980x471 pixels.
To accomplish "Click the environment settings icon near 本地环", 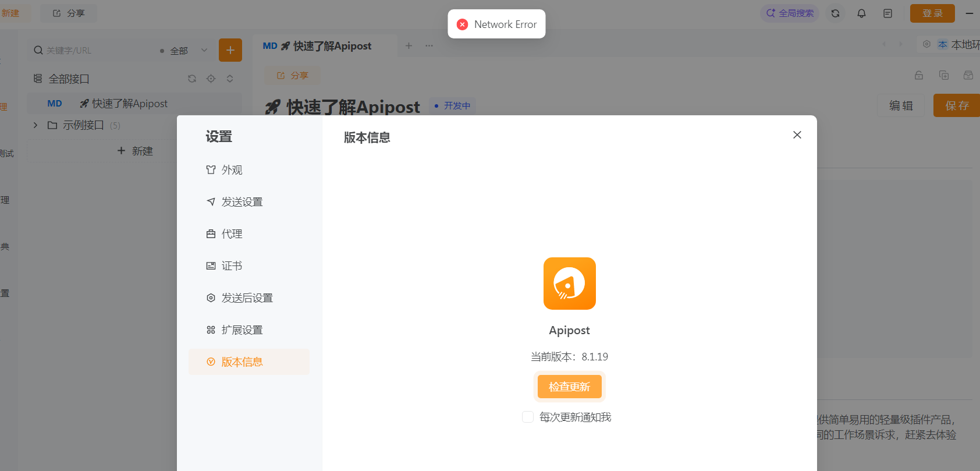I will click(926, 44).
